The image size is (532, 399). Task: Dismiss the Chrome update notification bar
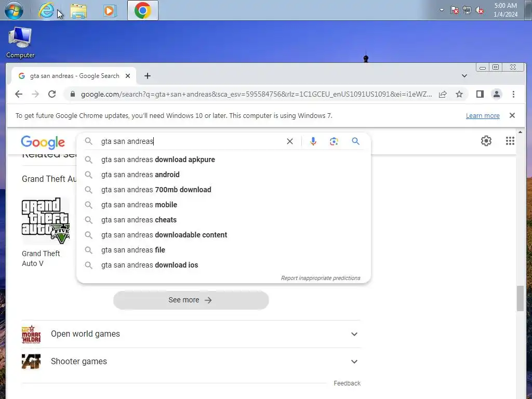[512, 115]
